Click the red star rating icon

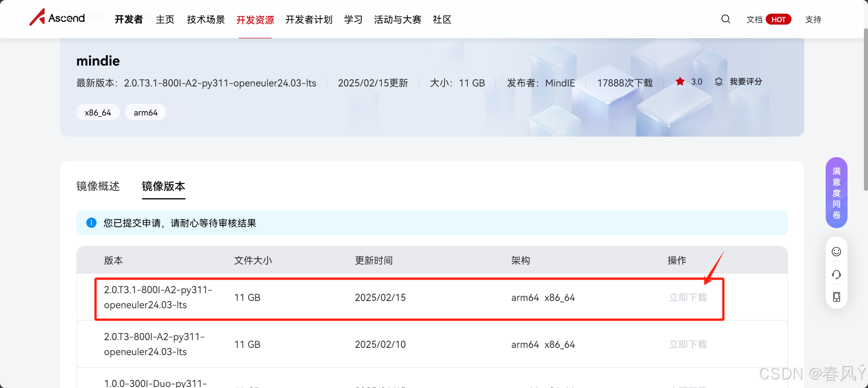[x=680, y=82]
